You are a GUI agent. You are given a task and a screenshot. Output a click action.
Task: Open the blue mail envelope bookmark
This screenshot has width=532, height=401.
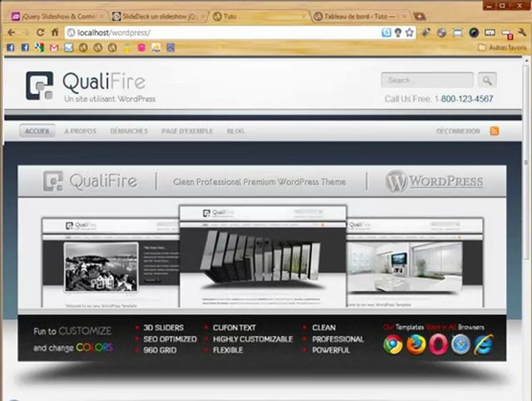pyautogui.click(x=69, y=48)
